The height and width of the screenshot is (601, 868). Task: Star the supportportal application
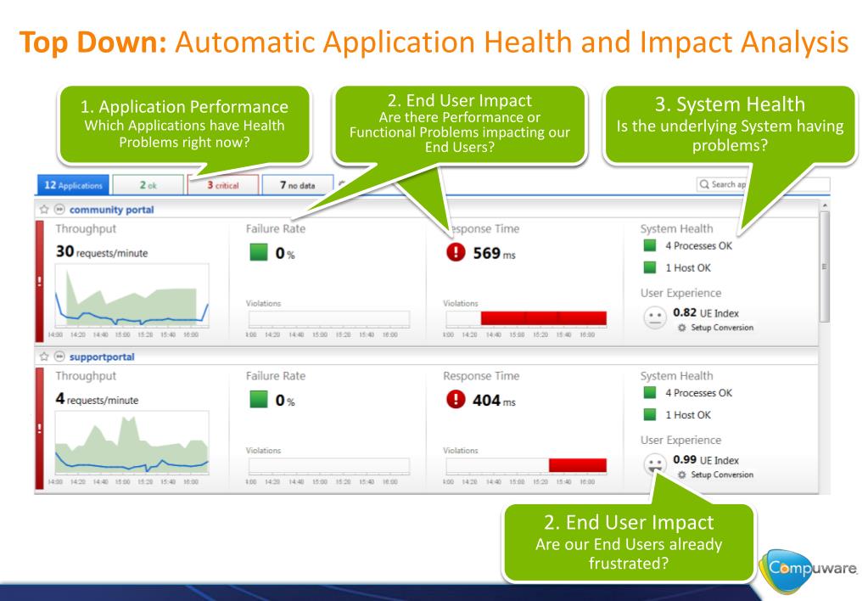pos(44,357)
